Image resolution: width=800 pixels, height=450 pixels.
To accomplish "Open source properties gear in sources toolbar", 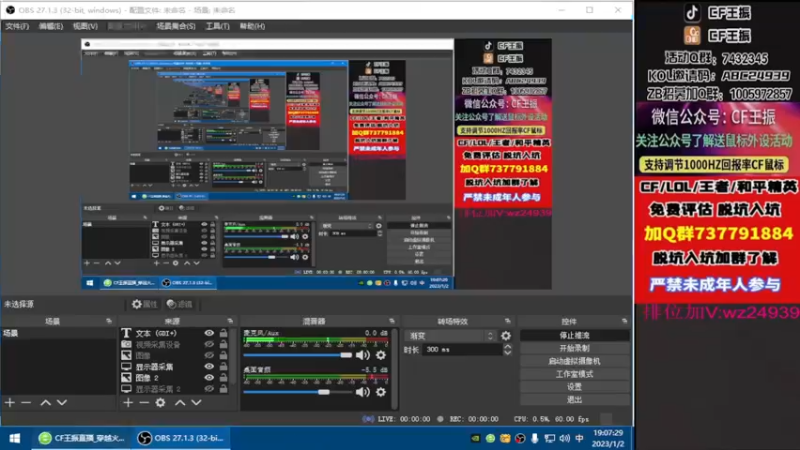I will [x=161, y=403].
